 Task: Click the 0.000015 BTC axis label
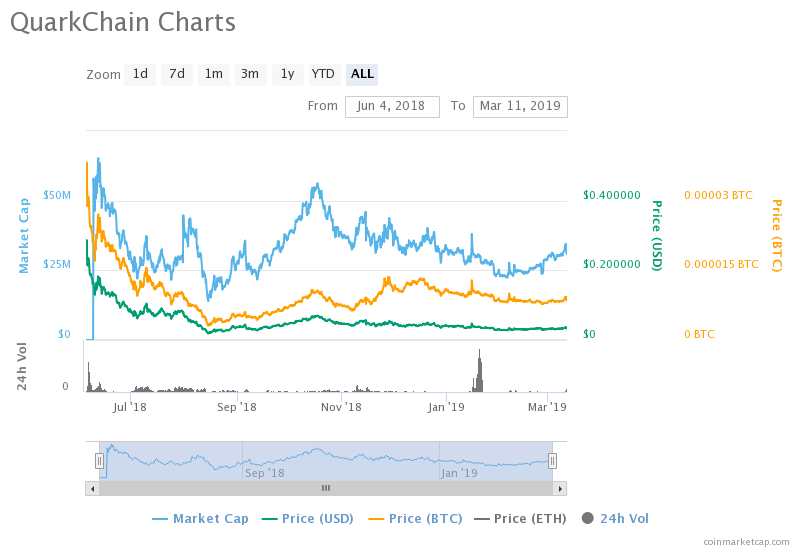pyautogui.click(x=721, y=264)
